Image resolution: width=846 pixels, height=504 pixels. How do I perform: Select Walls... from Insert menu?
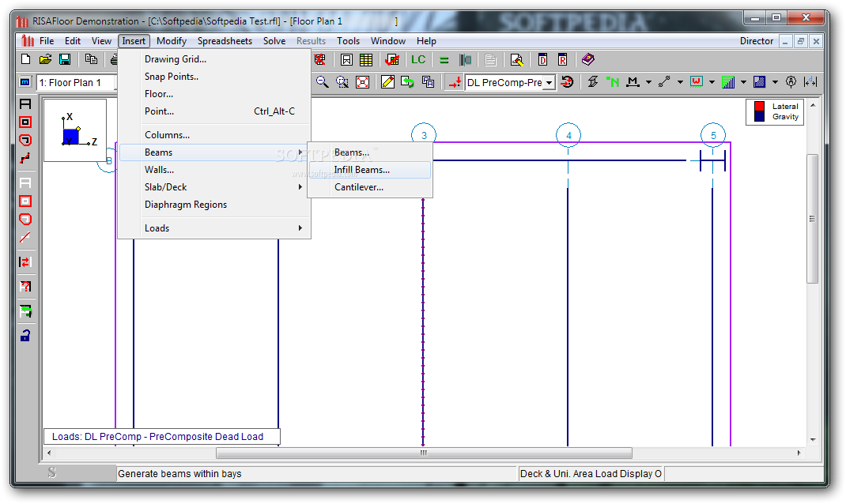213,170
